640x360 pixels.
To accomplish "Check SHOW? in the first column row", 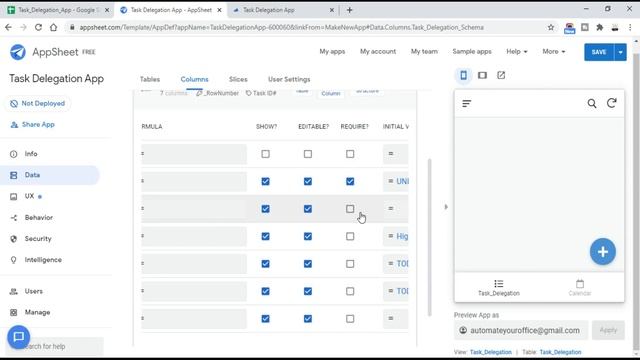I will tap(265, 154).
